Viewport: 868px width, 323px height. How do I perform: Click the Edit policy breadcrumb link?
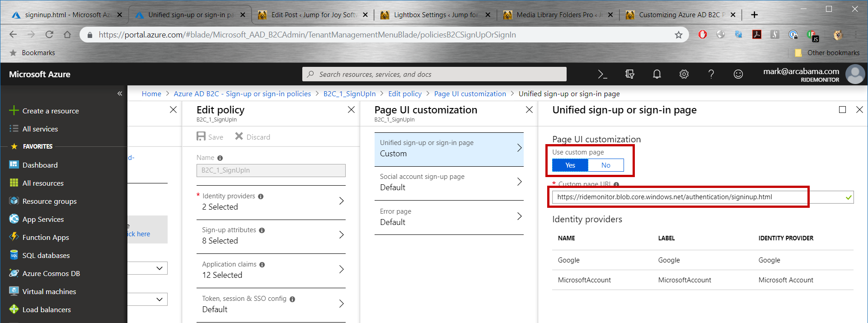point(405,94)
